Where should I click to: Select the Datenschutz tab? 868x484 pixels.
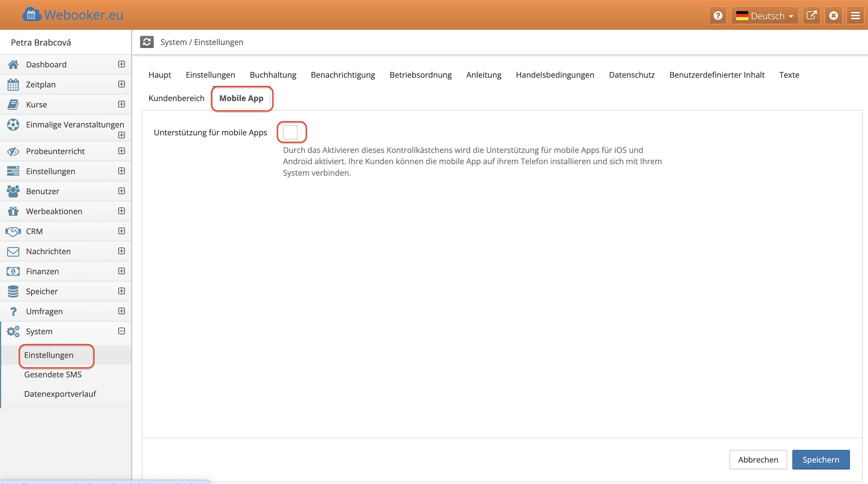pyautogui.click(x=631, y=75)
